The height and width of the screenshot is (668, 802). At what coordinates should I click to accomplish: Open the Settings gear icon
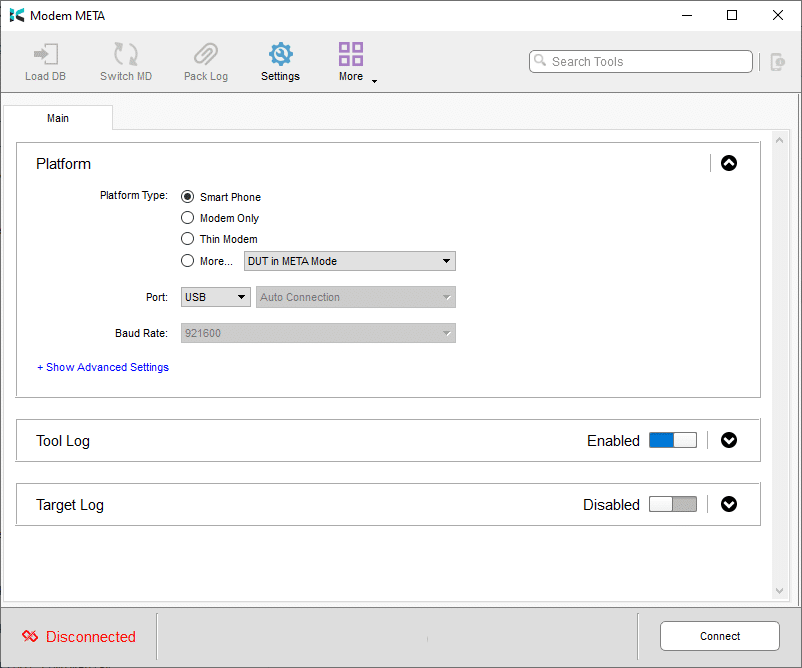(280, 54)
